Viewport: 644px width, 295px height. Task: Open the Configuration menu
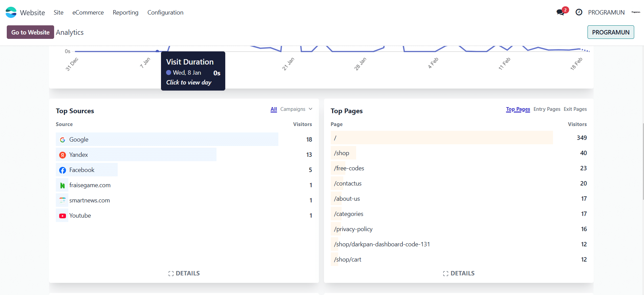click(165, 13)
